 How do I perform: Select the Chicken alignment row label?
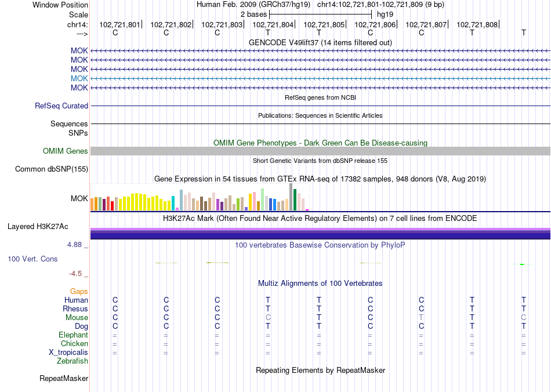[x=74, y=343]
